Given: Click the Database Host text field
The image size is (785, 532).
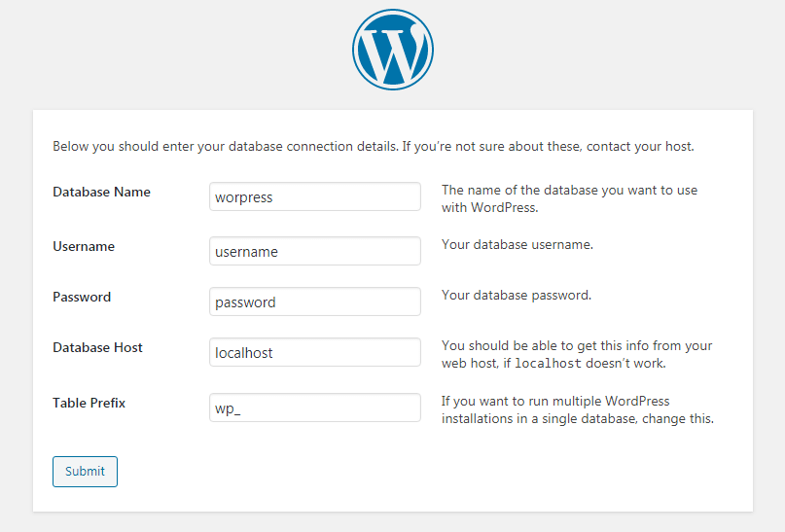Looking at the screenshot, I should coord(315,352).
